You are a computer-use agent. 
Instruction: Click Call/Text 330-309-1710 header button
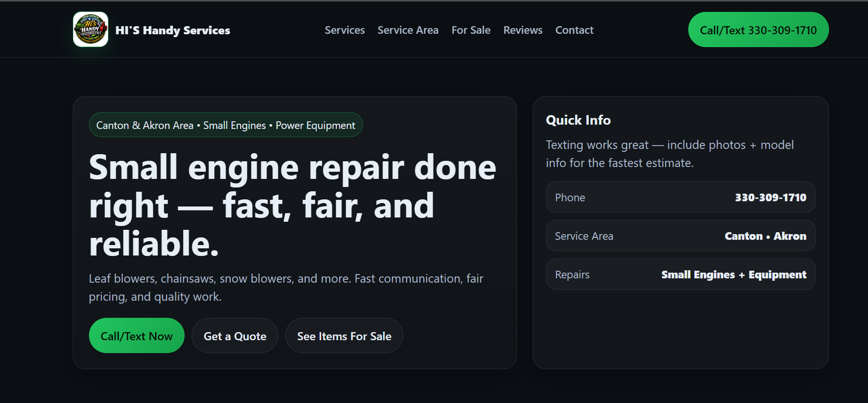click(758, 29)
